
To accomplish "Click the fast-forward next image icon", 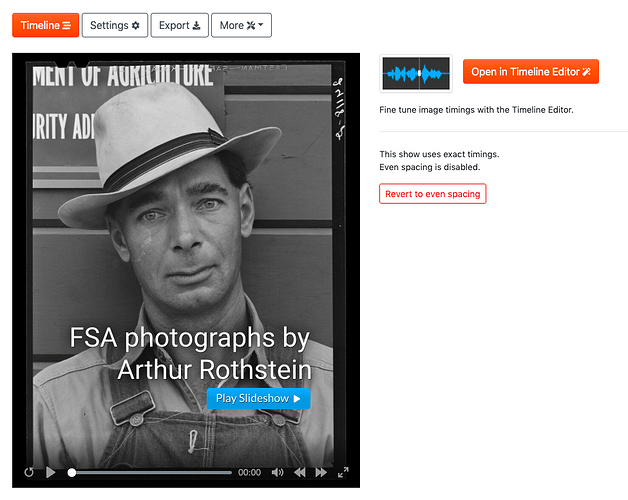I will [321, 473].
